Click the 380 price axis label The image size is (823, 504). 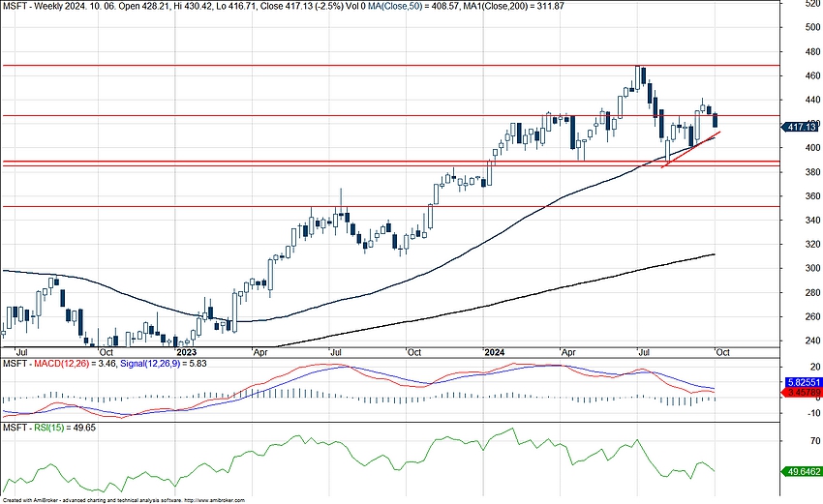pyautogui.click(x=812, y=172)
